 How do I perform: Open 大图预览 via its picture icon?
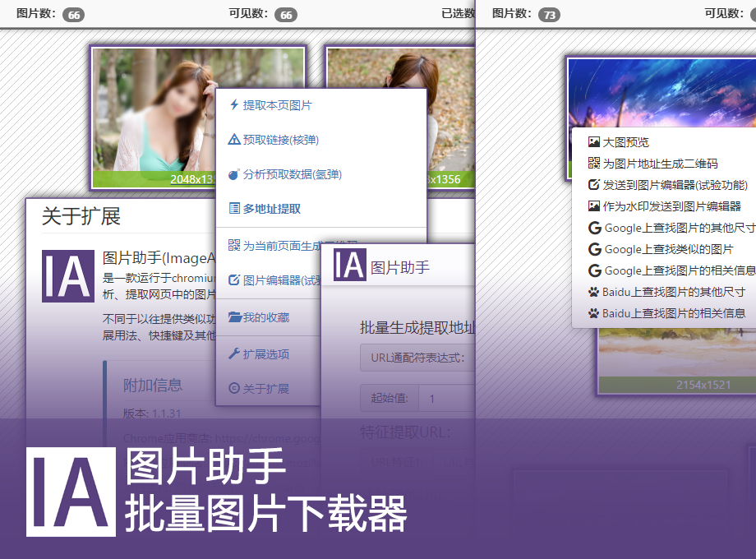pyautogui.click(x=594, y=141)
